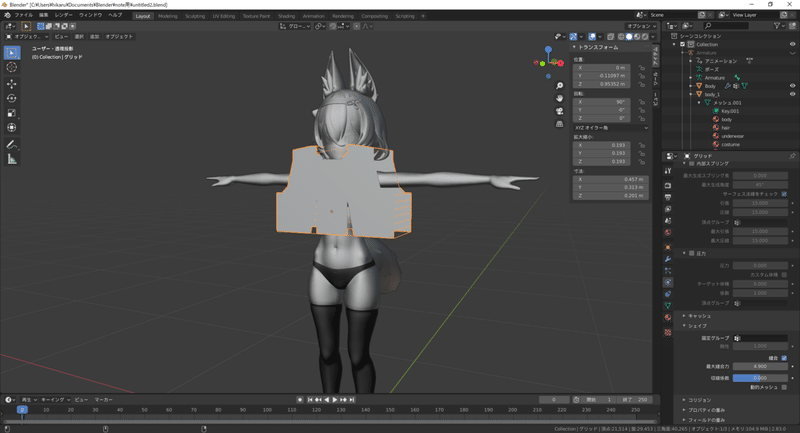
Task: Activate the 3D Cursor tool
Action: coord(12,67)
